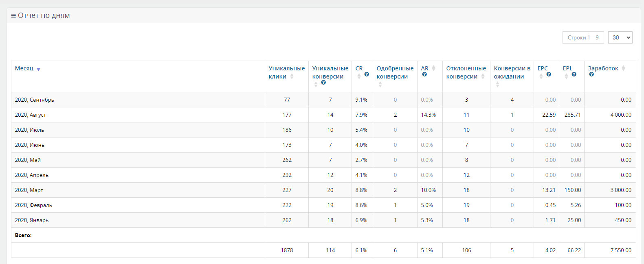This screenshot has height=264, width=644.
Task: Click the EPC column help question icon
Action: pyautogui.click(x=549, y=74)
